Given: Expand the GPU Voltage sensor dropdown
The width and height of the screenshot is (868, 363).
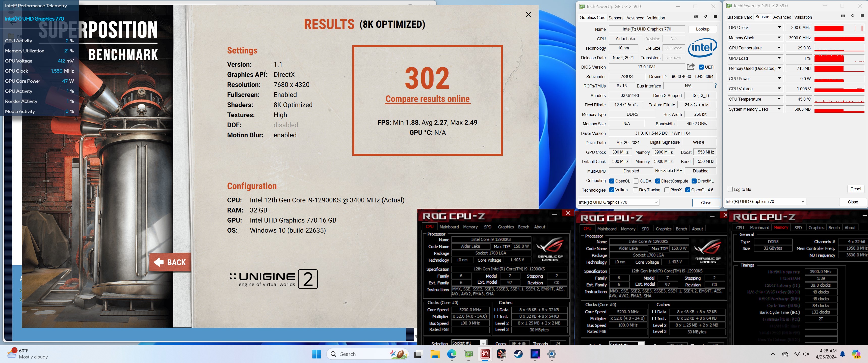Looking at the screenshot, I should pyautogui.click(x=779, y=88).
